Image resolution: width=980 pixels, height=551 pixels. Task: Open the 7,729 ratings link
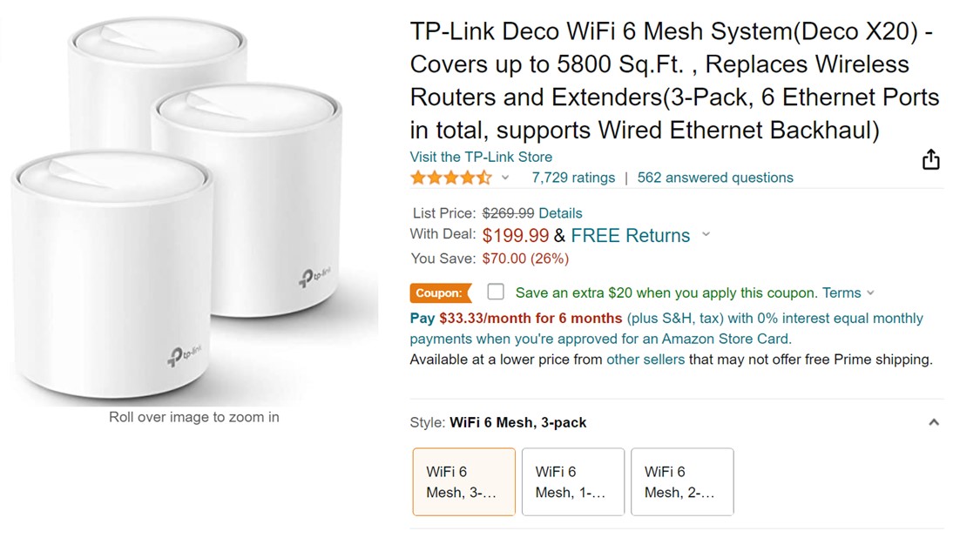tap(573, 178)
